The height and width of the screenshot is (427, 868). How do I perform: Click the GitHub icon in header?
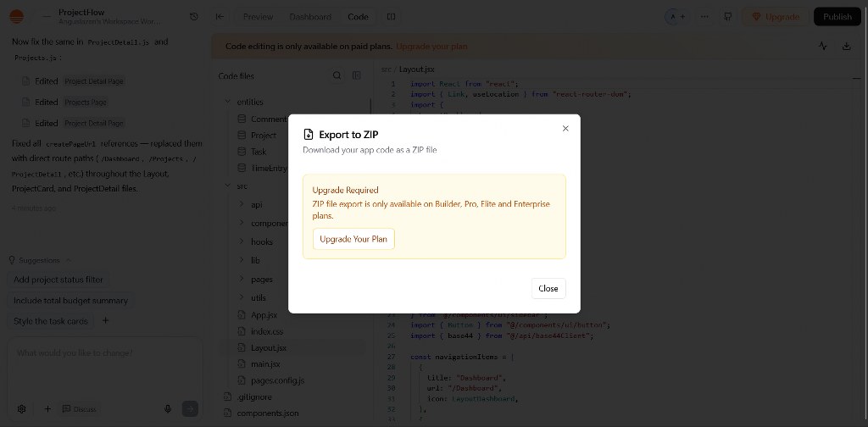tap(728, 17)
